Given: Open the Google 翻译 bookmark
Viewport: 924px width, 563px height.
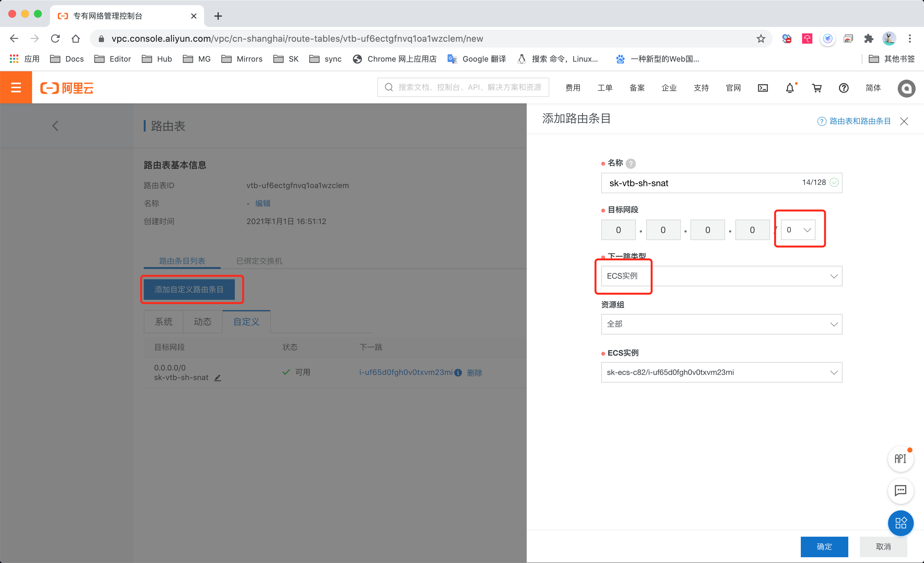Looking at the screenshot, I should click(x=477, y=59).
